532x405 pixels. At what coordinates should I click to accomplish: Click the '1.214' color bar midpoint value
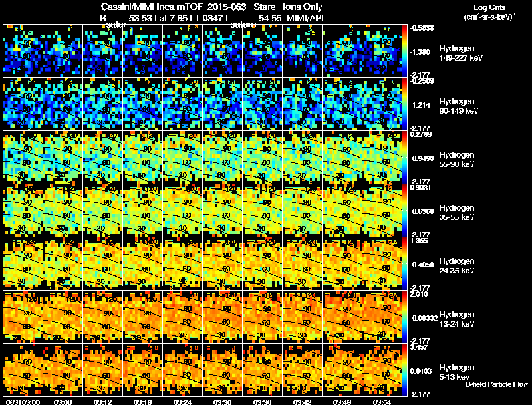[421, 105]
